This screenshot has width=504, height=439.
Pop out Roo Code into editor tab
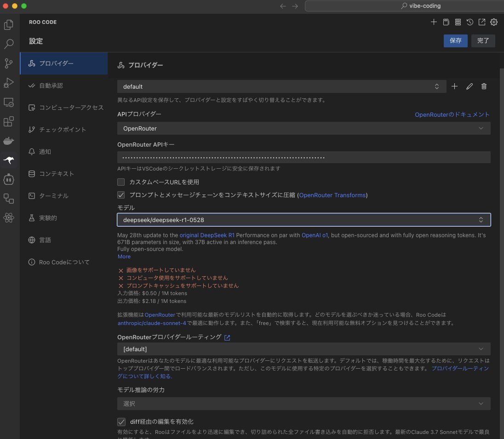coord(482,22)
